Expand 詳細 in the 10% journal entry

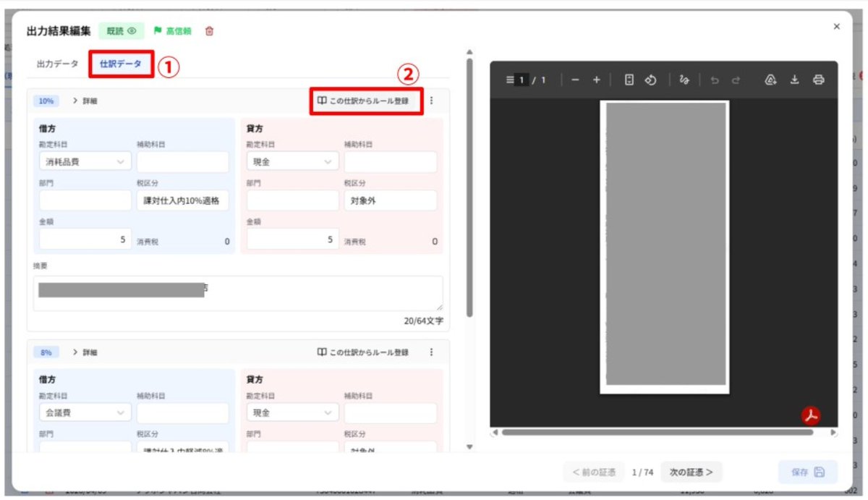tap(85, 101)
